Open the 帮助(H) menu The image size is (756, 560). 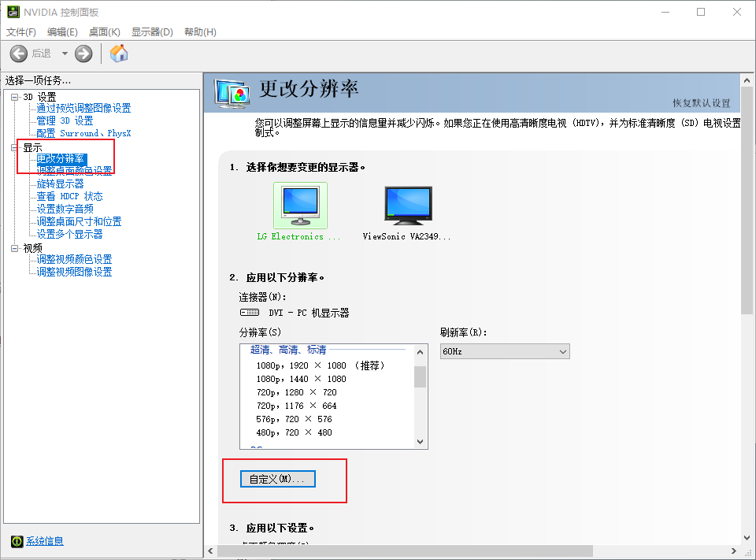[200, 32]
